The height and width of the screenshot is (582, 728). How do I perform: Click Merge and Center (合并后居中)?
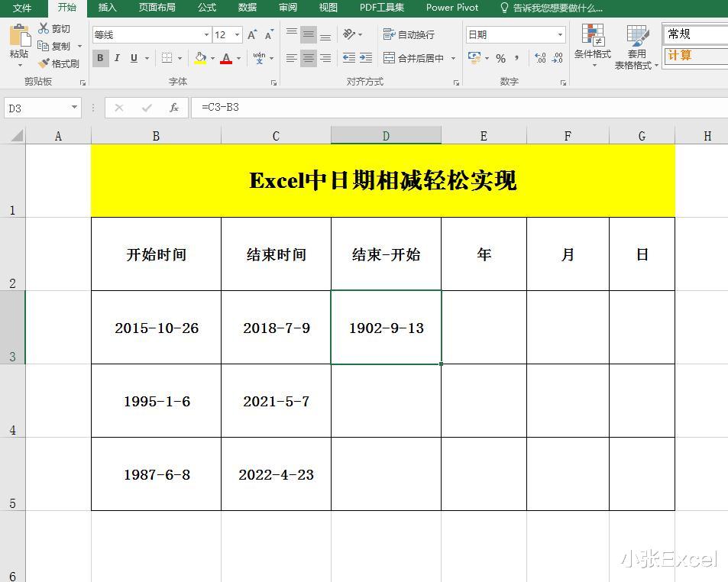coord(418,58)
